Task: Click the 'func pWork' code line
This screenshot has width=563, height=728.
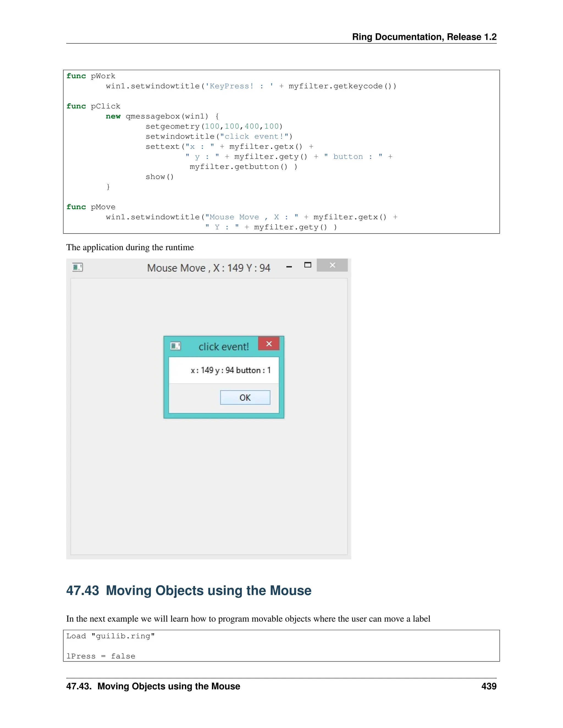Action: [91, 76]
